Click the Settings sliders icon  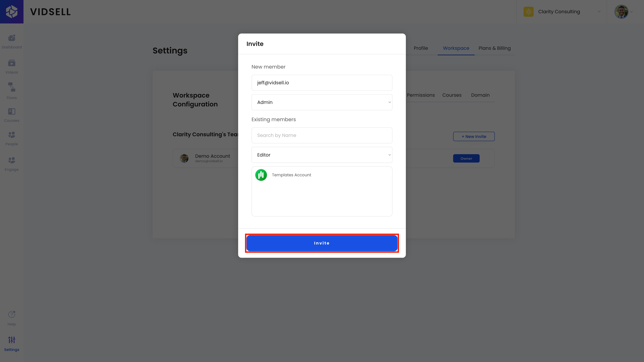(x=12, y=340)
